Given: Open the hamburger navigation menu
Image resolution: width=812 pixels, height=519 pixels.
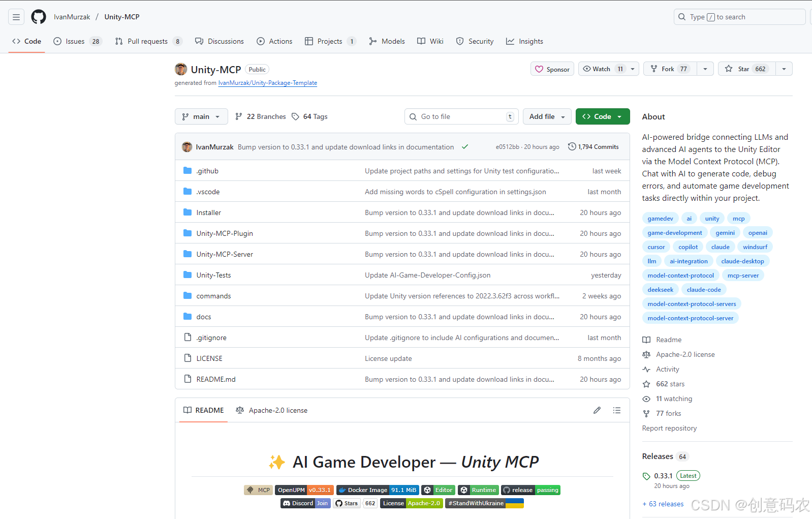Looking at the screenshot, I should click(16, 17).
